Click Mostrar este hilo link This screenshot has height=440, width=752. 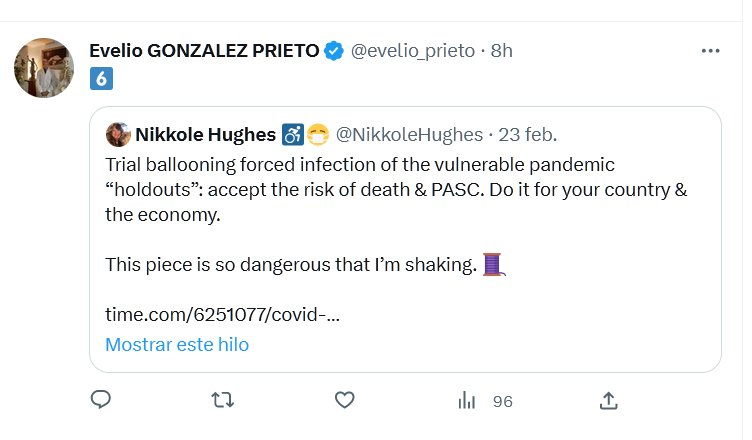tap(177, 345)
